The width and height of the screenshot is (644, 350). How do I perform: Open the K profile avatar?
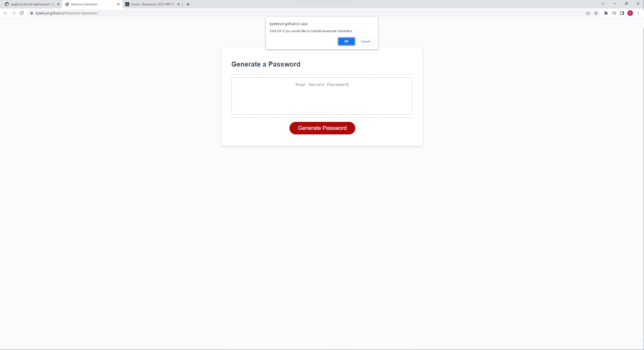tap(630, 13)
